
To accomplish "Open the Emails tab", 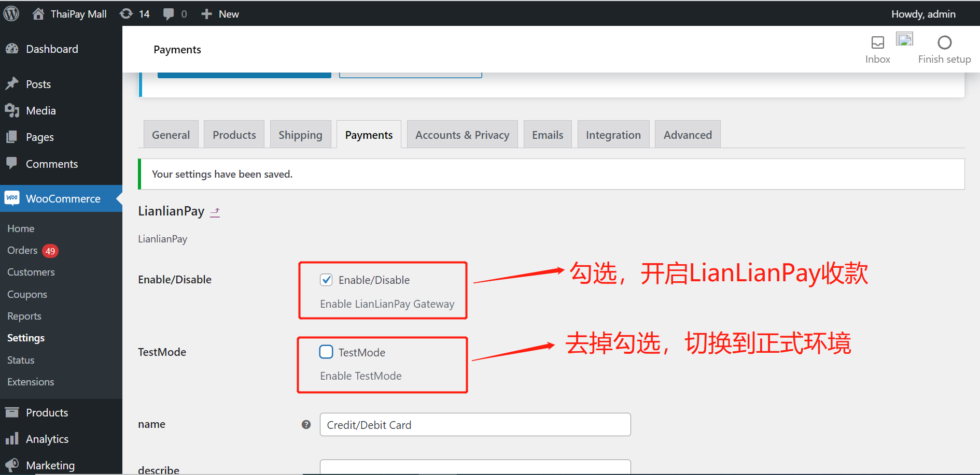I will pos(548,135).
